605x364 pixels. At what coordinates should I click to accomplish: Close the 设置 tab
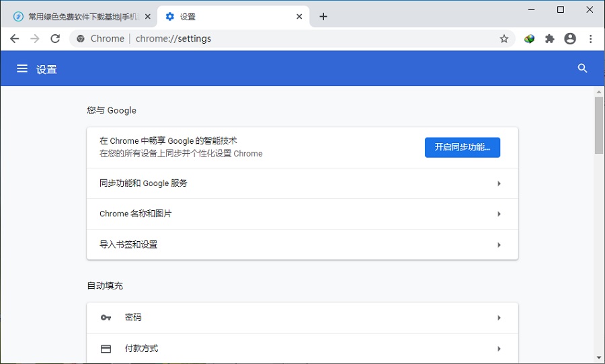[299, 17]
